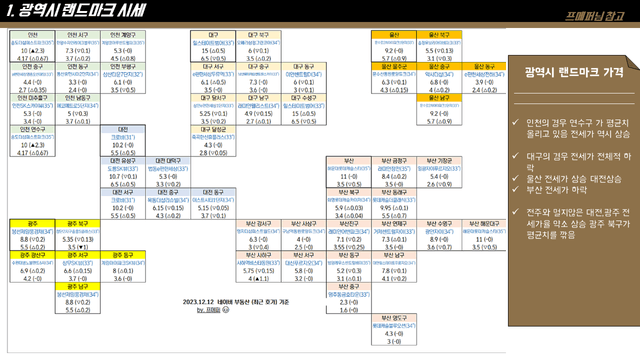Click the 대전 중구 header cell
Viewport: 640px width, 360px height.
(x=168, y=192)
